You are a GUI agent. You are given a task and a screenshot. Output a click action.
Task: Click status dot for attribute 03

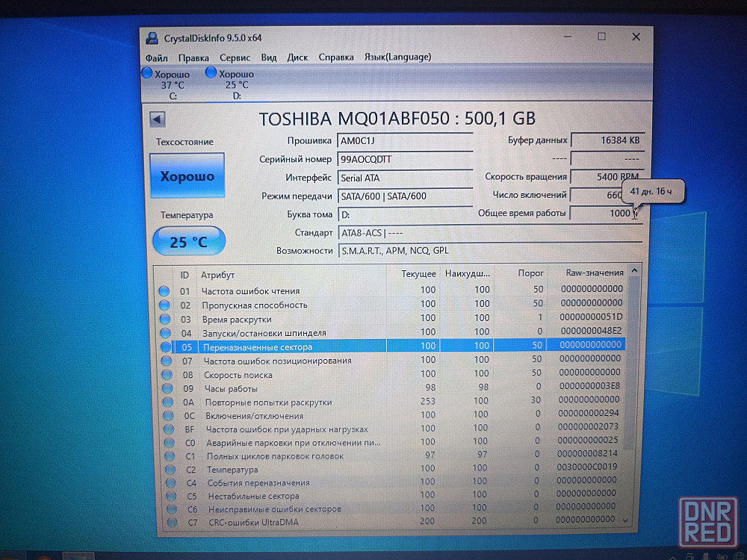pos(165,319)
